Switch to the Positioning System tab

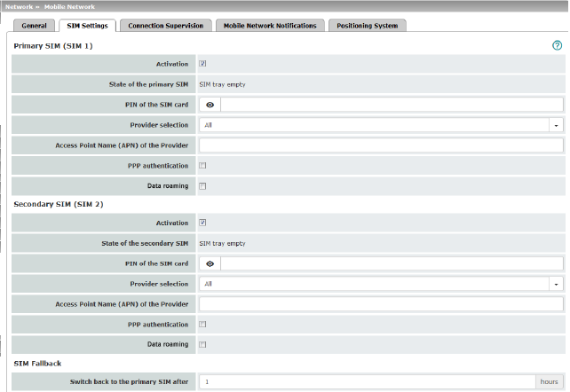368,26
